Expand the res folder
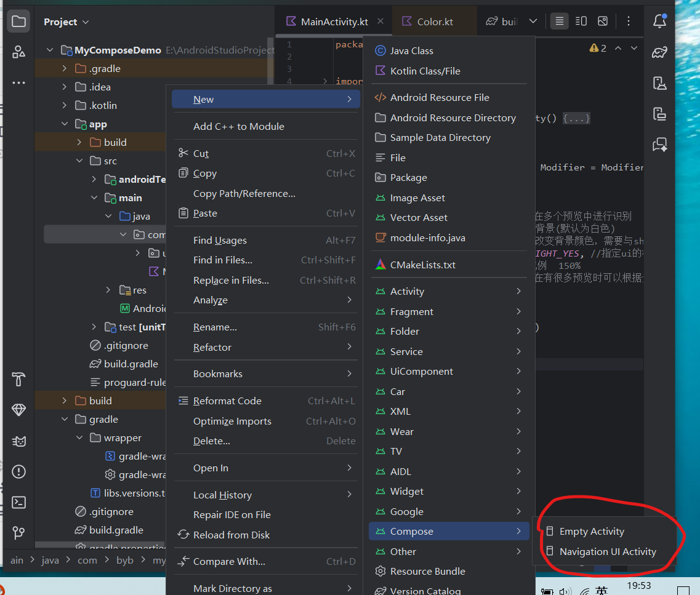Screen dimensions: 700x595 [108, 290]
